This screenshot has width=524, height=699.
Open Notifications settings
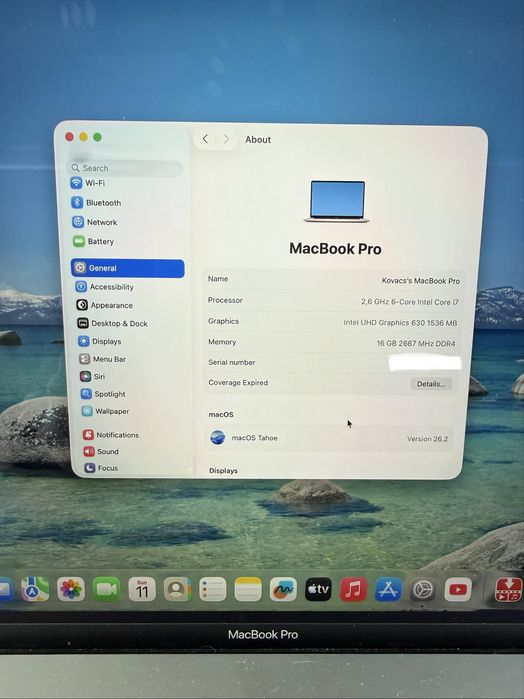click(111, 435)
